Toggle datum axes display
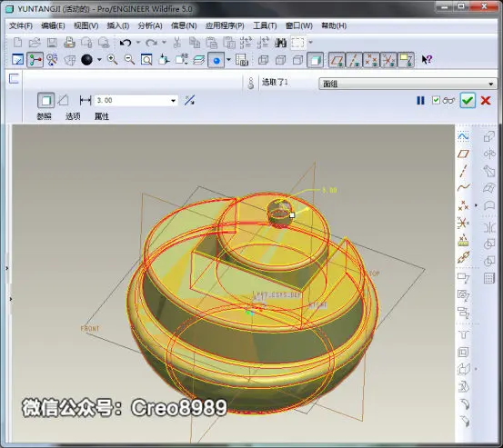The image size is (503, 448). point(354,60)
